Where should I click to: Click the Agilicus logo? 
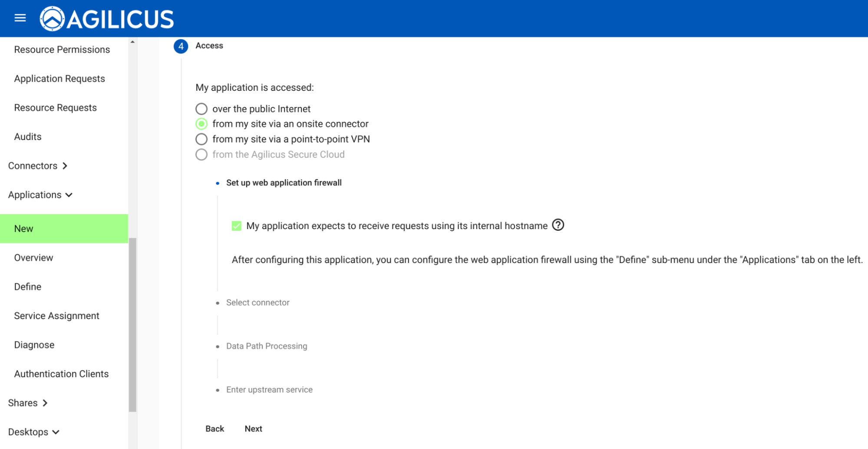click(107, 19)
